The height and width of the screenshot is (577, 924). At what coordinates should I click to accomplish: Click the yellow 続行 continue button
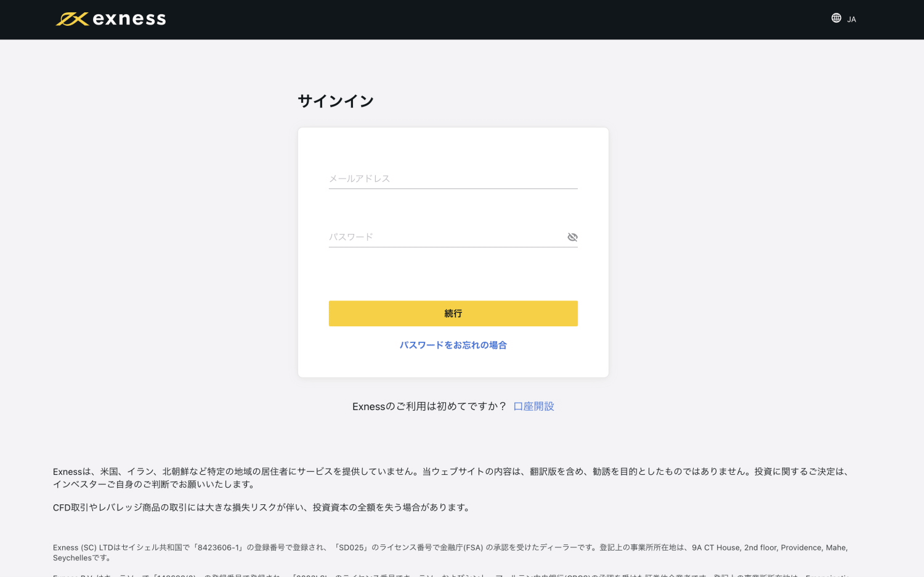453,313
